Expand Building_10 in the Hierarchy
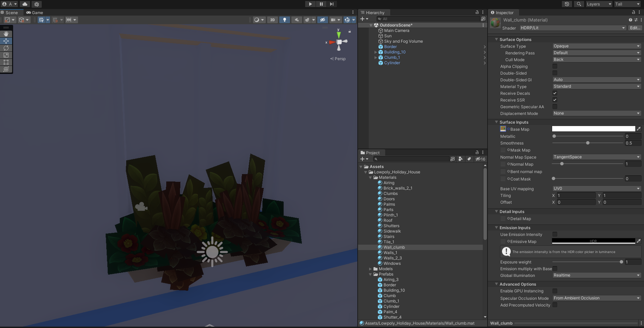644x328 pixels. click(x=376, y=52)
